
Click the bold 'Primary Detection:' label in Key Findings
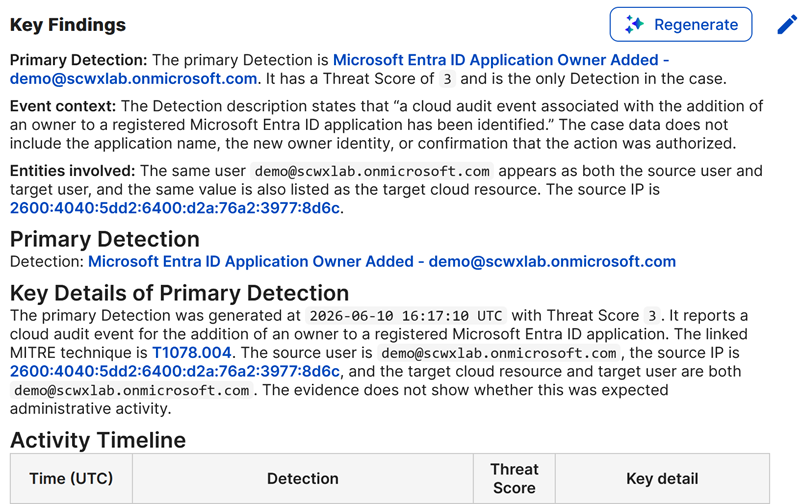pyautogui.click(x=79, y=60)
